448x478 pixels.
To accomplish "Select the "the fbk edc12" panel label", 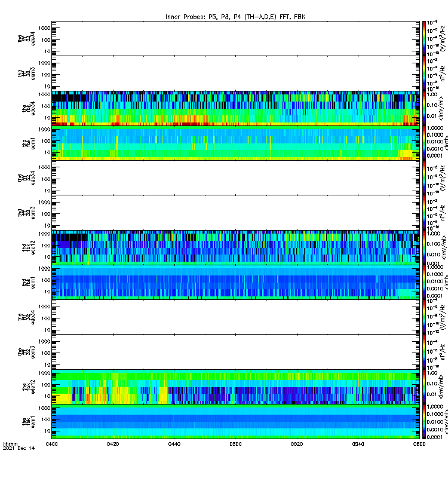I will [29, 387].
